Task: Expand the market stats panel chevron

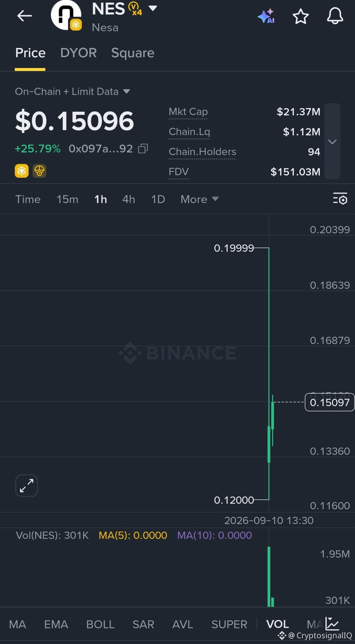Action: 332,142
